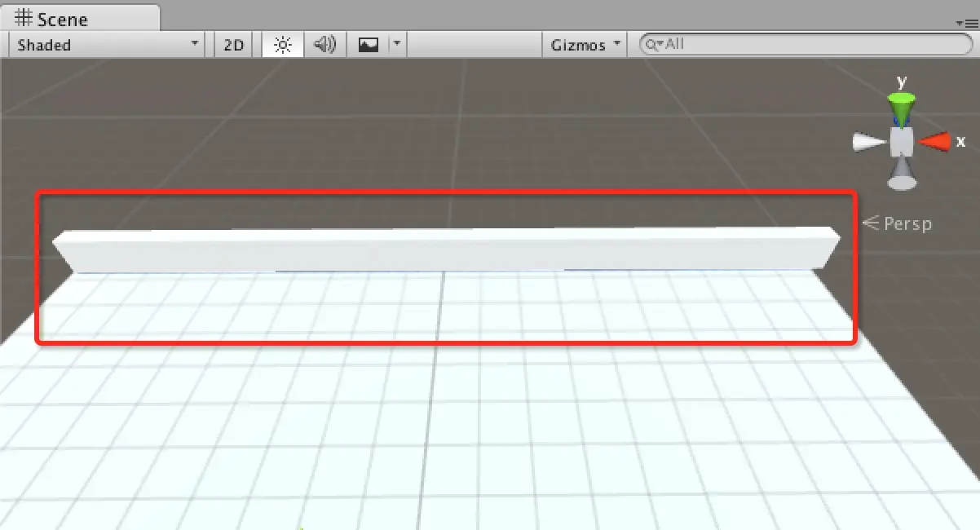
Task: Open the Scene panel options menu
Action: pyautogui.click(x=966, y=24)
